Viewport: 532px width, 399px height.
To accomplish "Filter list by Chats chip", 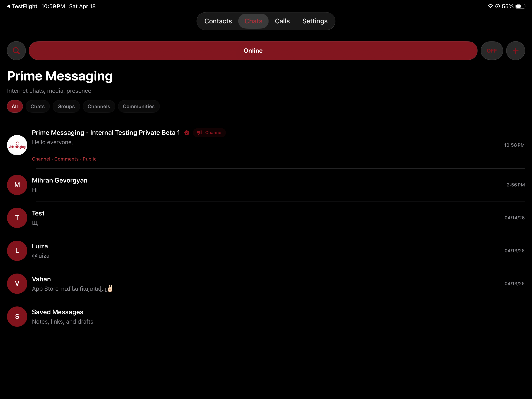I will click(38, 106).
